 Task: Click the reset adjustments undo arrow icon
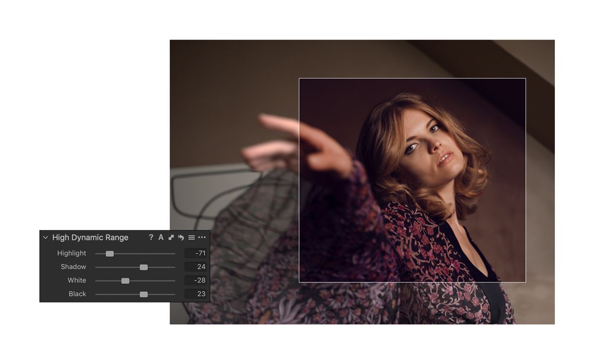click(x=181, y=237)
